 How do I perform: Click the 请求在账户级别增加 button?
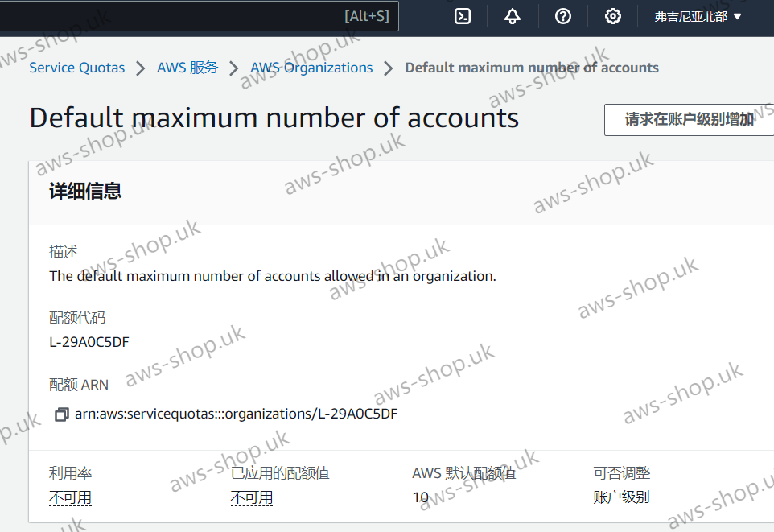pyautogui.click(x=689, y=119)
